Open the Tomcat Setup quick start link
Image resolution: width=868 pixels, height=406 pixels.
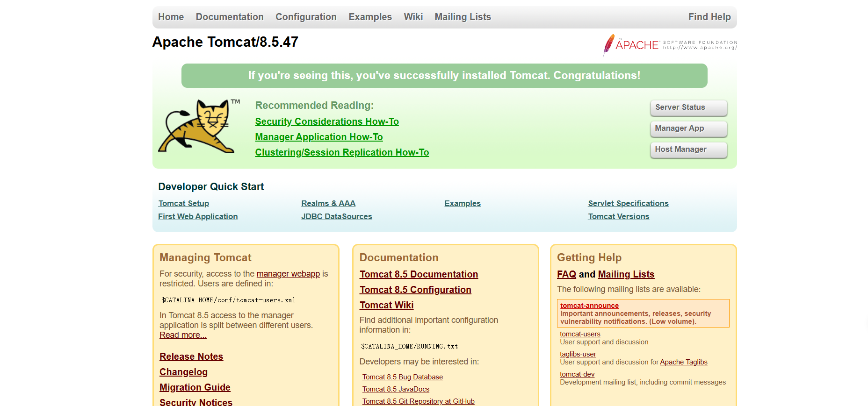point(184,203)
